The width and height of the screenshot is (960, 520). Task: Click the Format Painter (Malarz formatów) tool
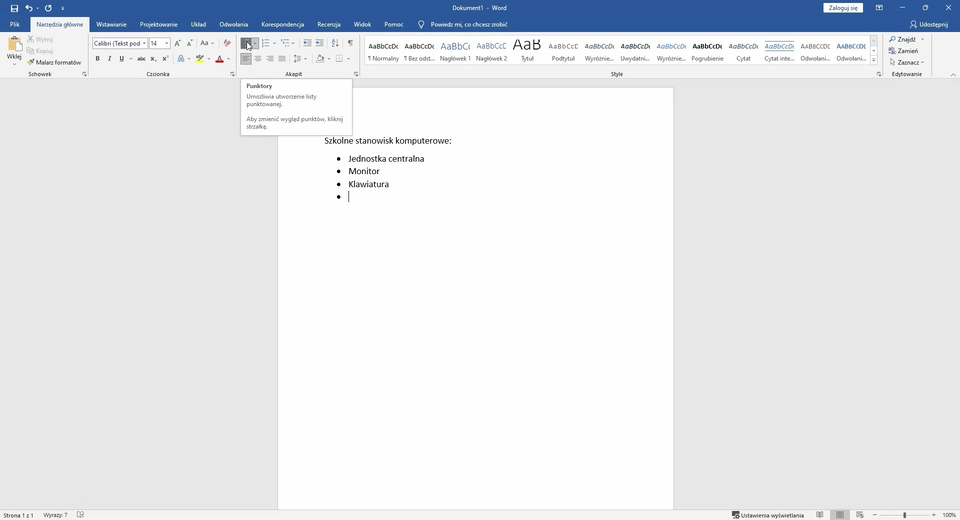click(x=58, y=62)
